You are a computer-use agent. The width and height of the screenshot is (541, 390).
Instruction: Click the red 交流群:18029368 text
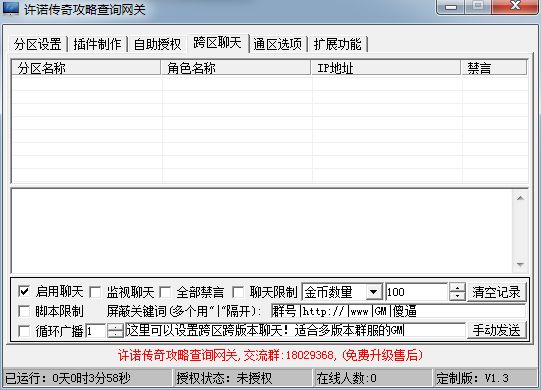(289, 355)
